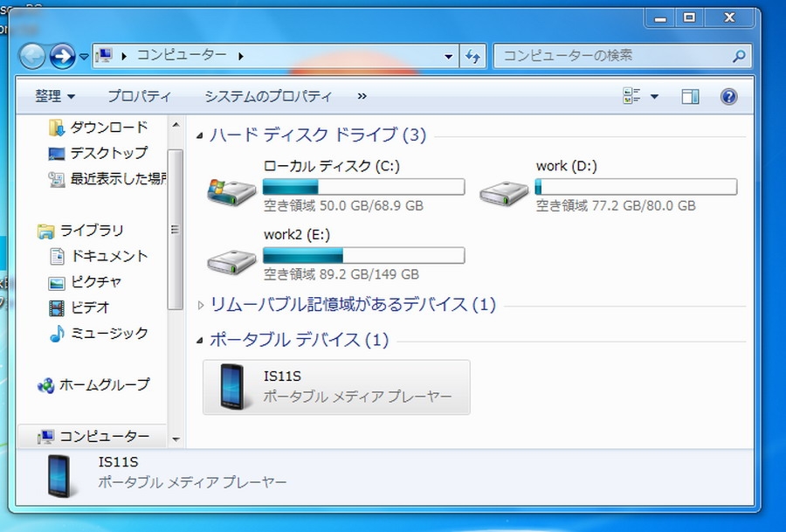Click the computer icon in address bar

(x=104, y=55)
